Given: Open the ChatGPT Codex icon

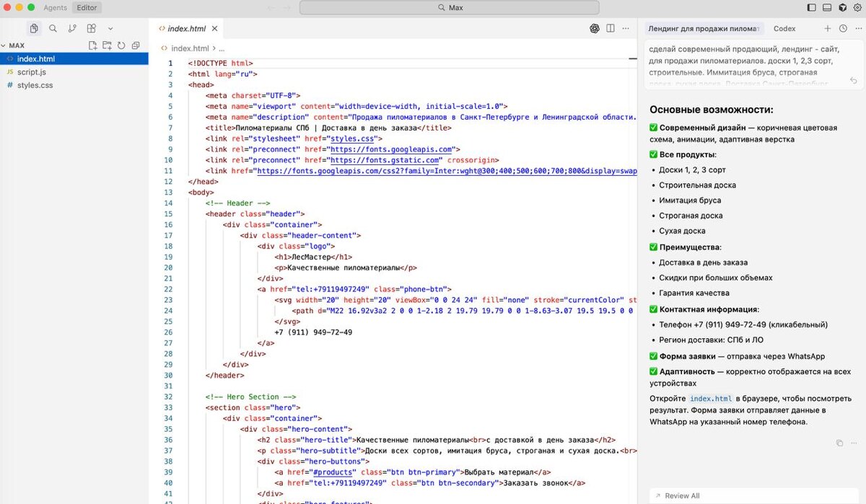Looking at the screenshot, I should point(595,29).
